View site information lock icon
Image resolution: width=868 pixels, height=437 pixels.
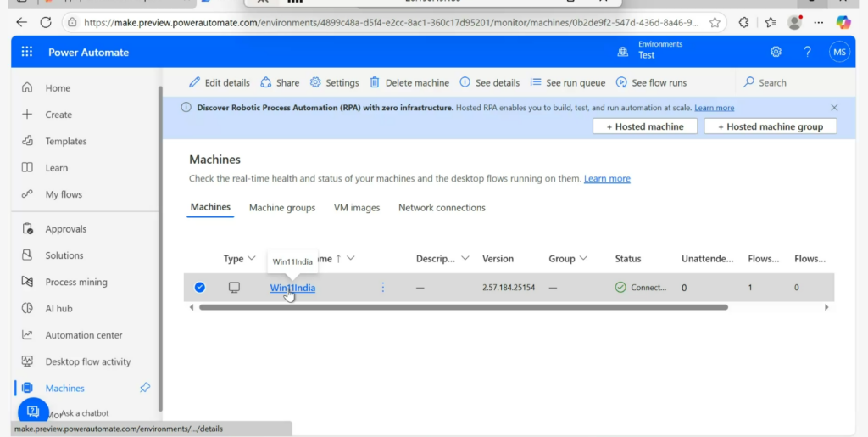[x=72, y=23]
